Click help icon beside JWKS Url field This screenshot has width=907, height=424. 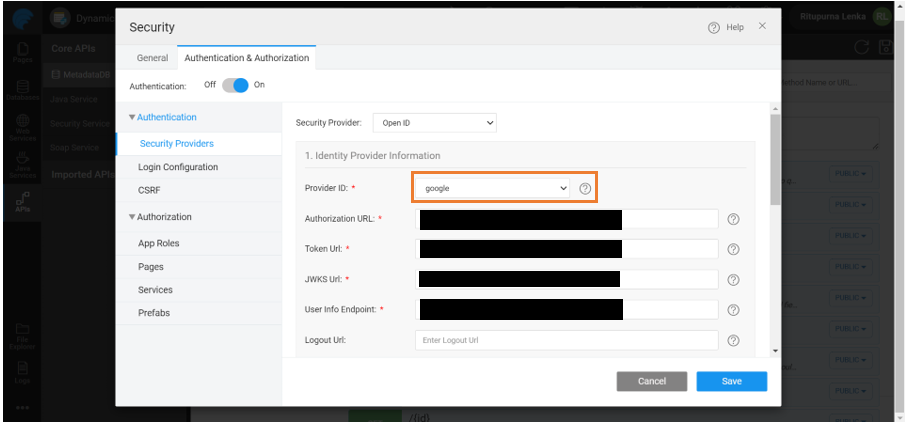tap(733, 280)
